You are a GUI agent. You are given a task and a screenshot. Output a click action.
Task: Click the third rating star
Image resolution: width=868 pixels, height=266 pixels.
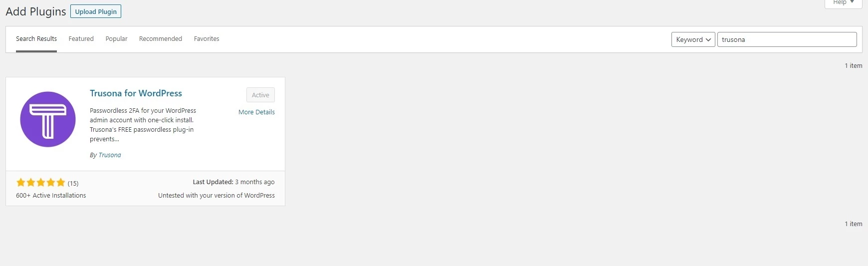[x=41, y=182]
